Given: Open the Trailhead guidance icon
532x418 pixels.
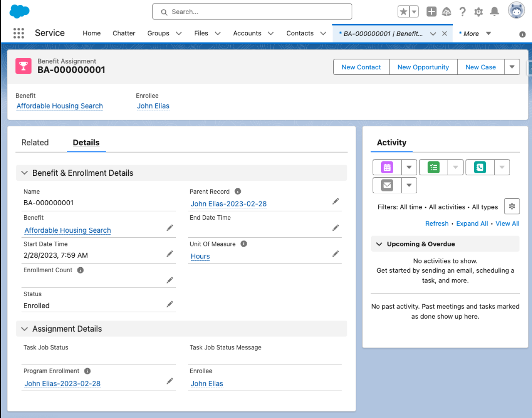Looking at the screenshot, I should [x=447, y=12].
